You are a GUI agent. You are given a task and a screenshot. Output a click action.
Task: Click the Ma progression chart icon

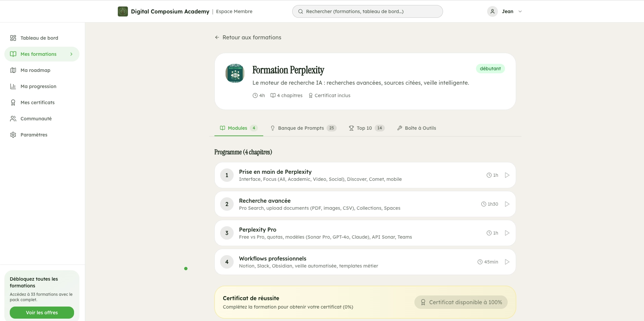click(13, 86)
